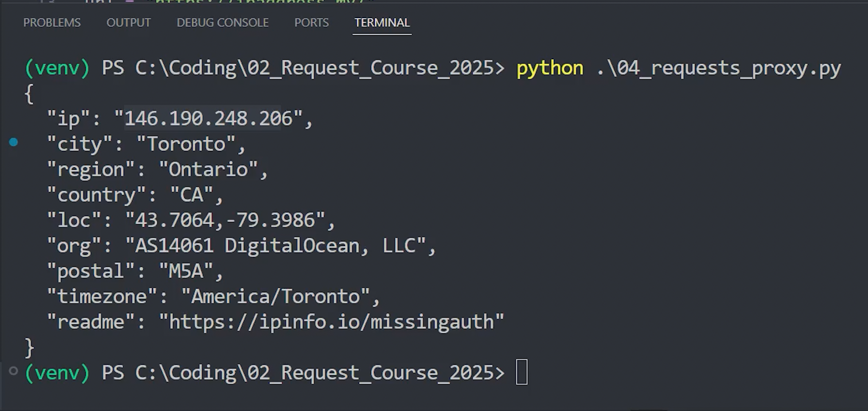Viewport: 868px width, 411px height.
Task: Click the terminal cursor block
Action: click(522, 371)
